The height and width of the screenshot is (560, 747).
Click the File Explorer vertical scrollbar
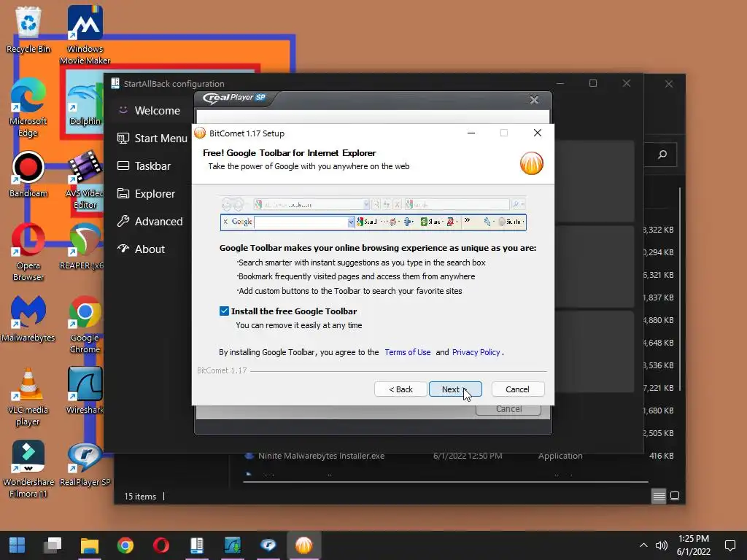point(680,289)
